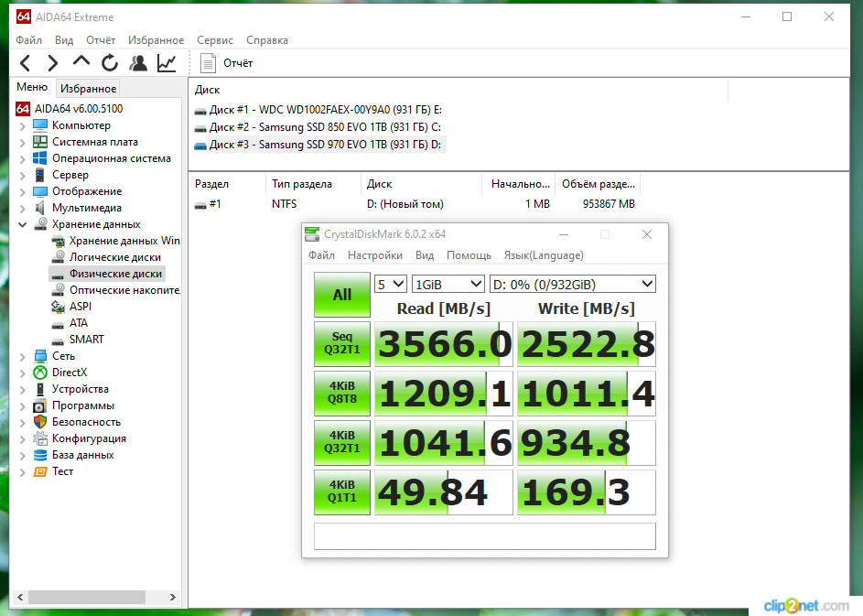Run the Seq Q32T1 test
Viewport: 863px width, 616px height.
point(341,343)
